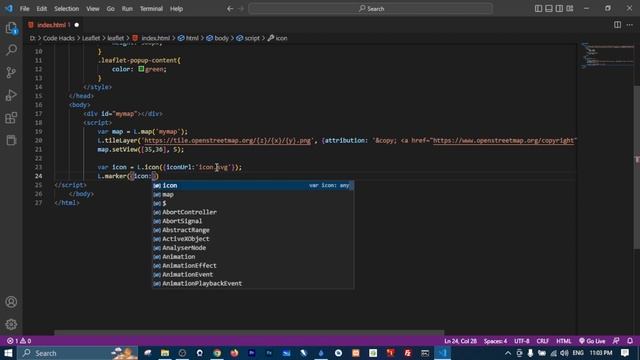640x360 pixels.
Task: Click the horizontal editor scrollbar
Action: (249, 333)
